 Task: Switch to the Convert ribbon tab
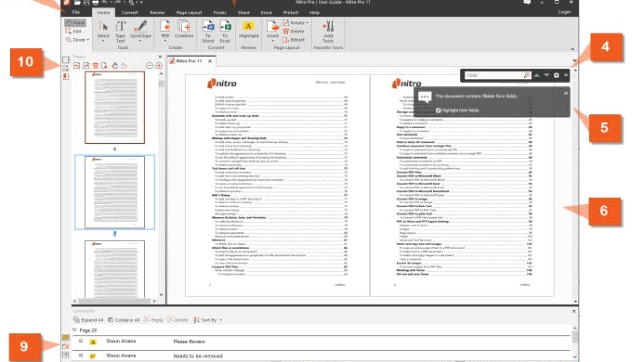click(x=129, y=12)
